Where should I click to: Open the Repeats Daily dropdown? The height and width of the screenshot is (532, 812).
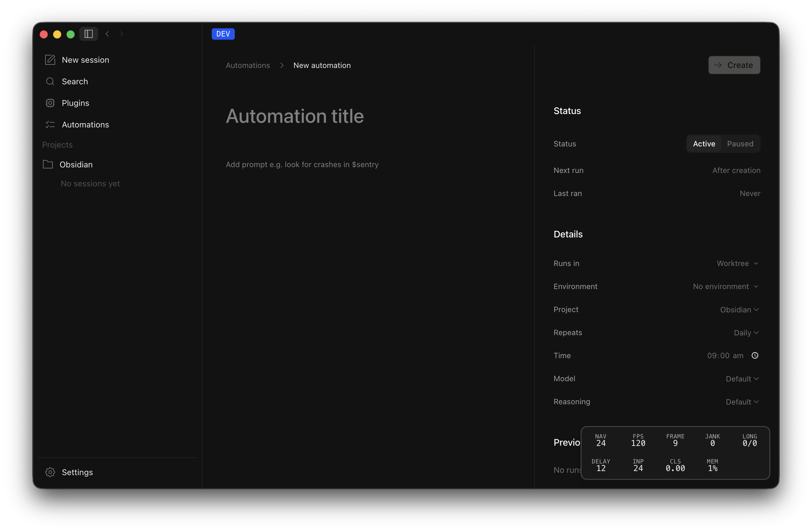[x=746, y=332]
